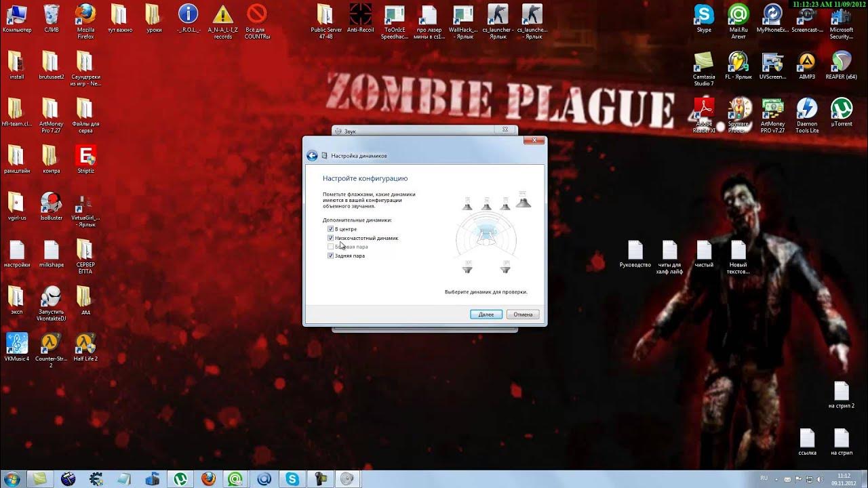868x488 pixels.
Task: Launch MyPhoneExplorer shortcut
Action: point(772,18)
